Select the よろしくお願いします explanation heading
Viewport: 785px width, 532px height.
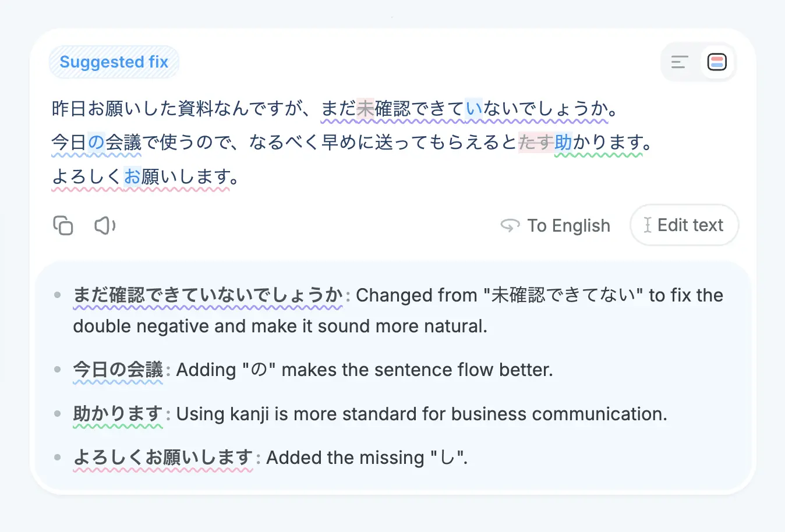pos(163,457)
